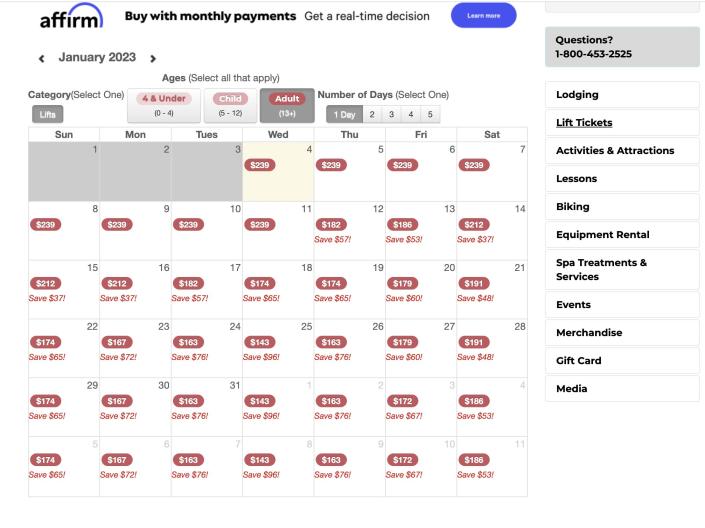Select the Lifts category button

pos(47,115)
